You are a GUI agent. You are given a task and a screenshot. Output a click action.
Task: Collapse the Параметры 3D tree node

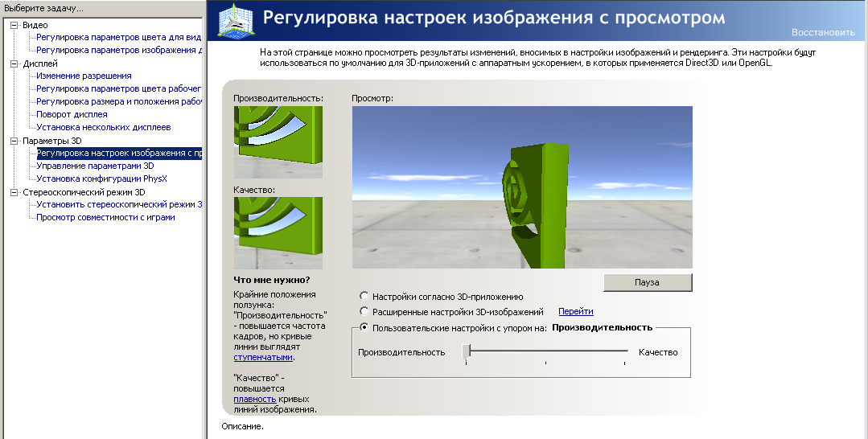tap(14, 141)
